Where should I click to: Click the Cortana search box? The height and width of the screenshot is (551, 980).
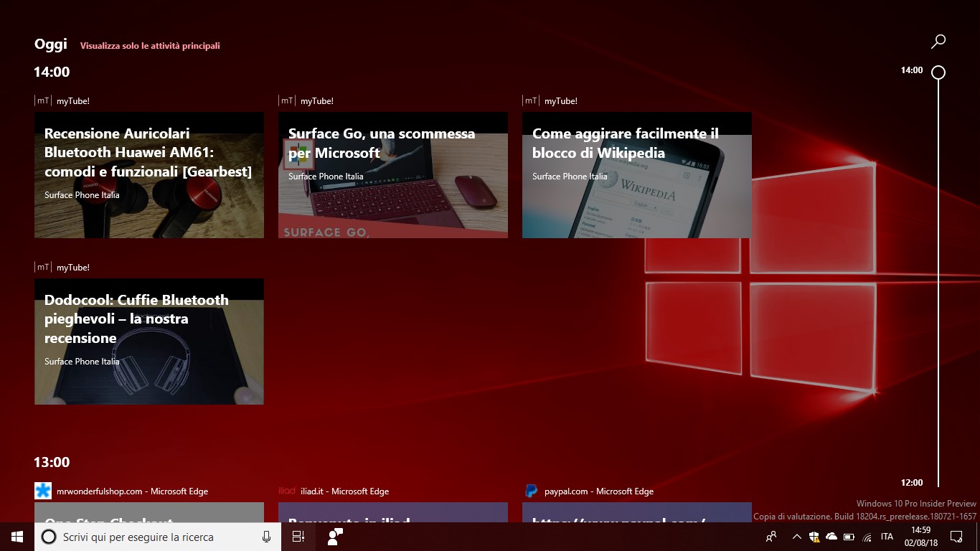[x=158, y=537]
